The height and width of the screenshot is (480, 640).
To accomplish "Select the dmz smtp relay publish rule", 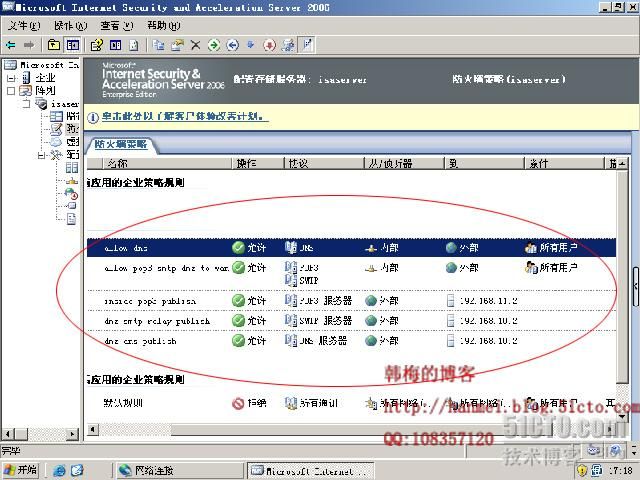I will (x=351, y=321).
